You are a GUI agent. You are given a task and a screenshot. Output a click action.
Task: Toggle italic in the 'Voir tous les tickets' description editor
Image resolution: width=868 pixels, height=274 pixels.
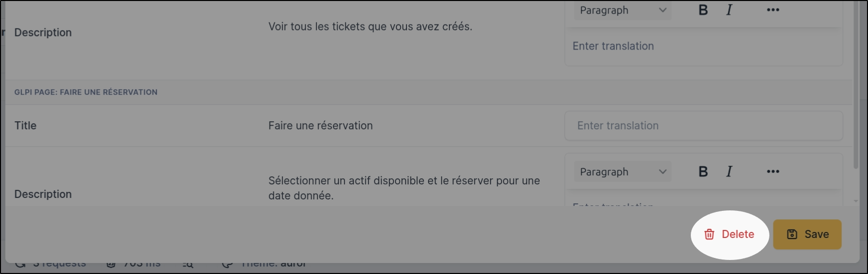[x=729, y=10]
